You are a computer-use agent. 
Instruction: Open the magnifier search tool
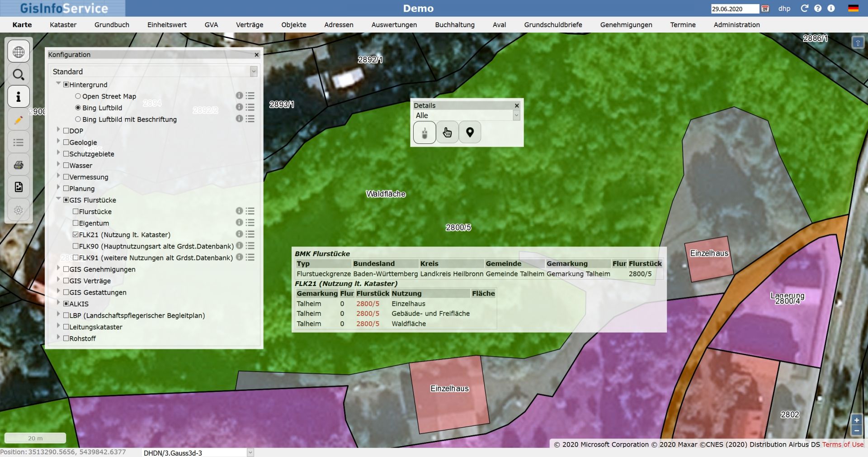click(19, 74)
